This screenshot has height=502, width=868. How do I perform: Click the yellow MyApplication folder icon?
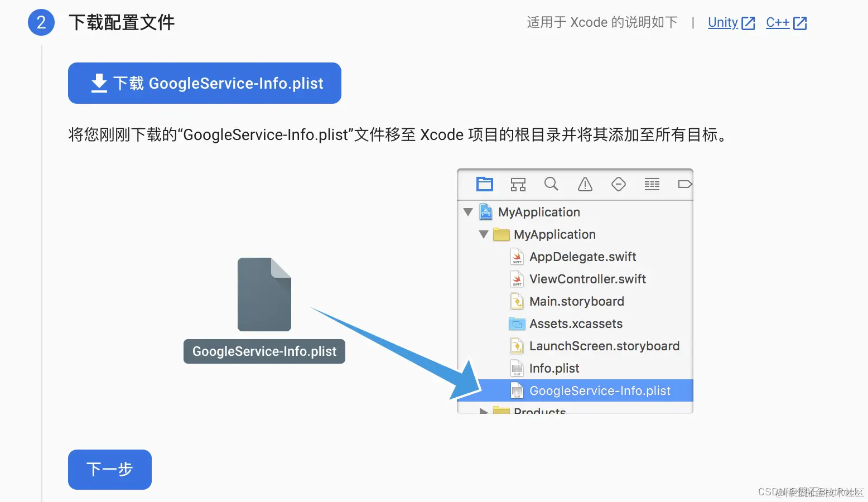coord(501,234)
